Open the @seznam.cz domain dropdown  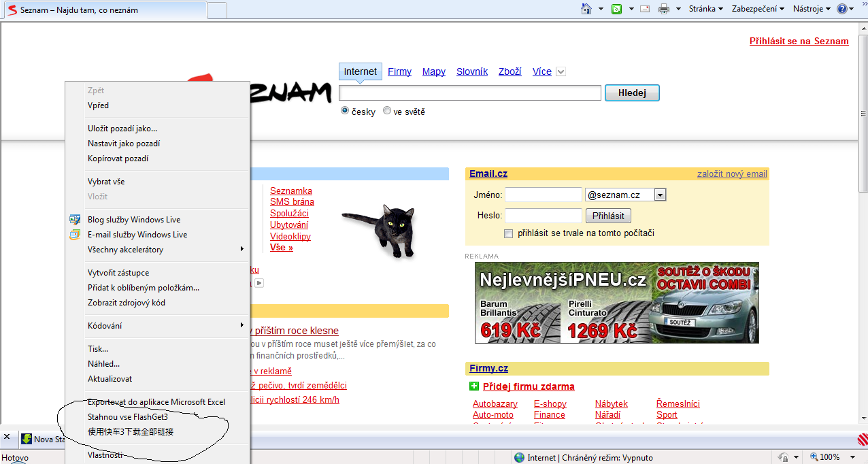coord(659,195)
